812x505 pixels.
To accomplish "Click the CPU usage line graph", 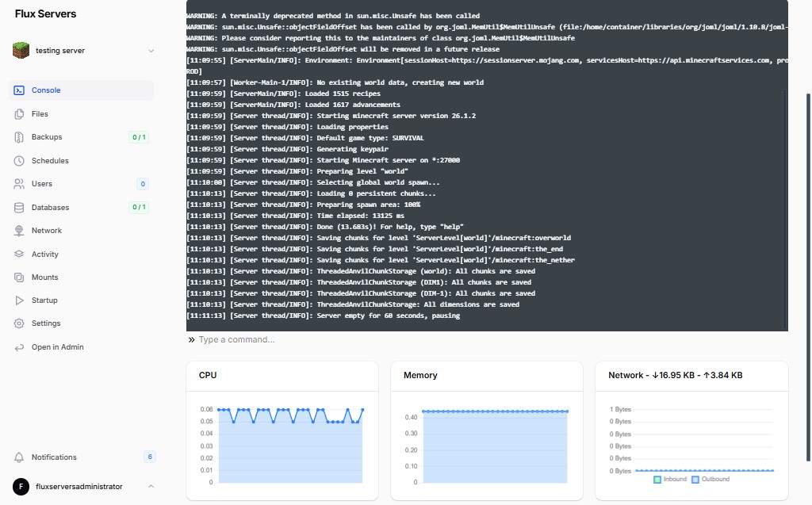I will pos(290,446).
